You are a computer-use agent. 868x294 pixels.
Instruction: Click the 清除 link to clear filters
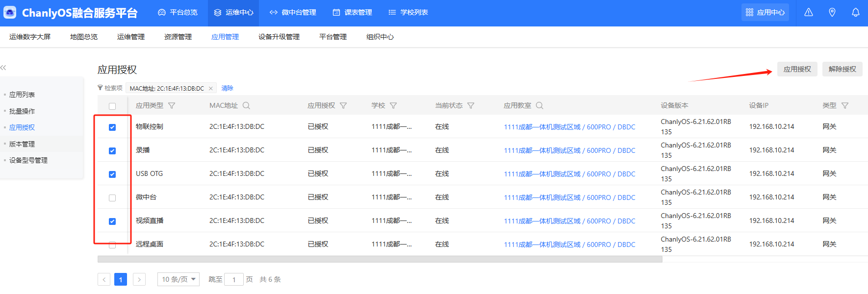[227, 88]
